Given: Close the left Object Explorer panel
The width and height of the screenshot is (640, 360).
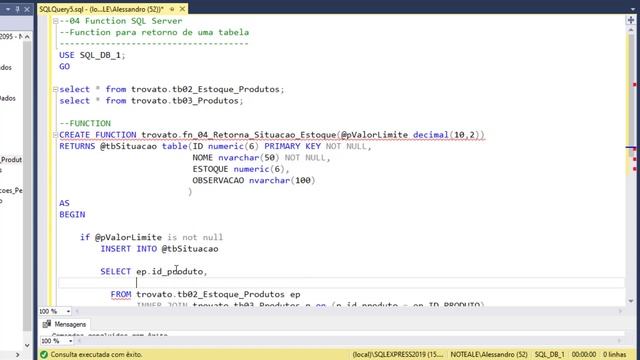Looking at the screenshot, I should 27,9.
